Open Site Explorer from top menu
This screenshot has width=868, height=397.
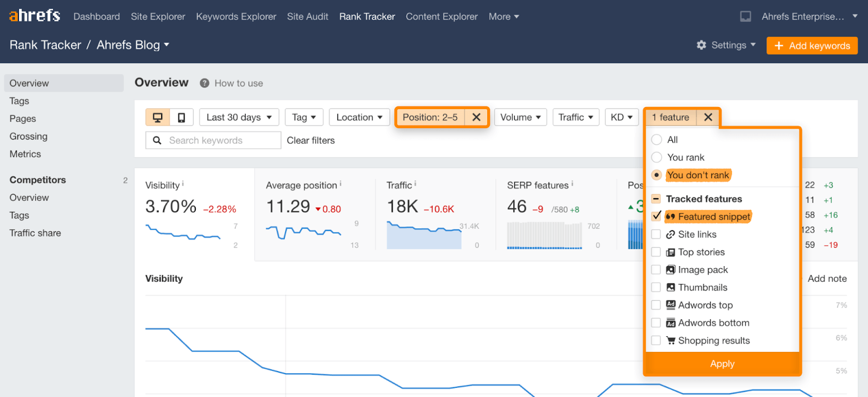coord(158,16)
